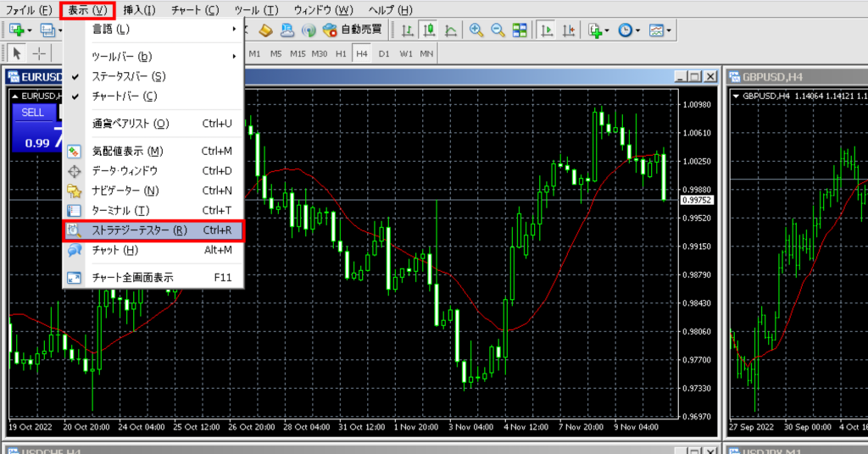Click the Tile Windows grid icon
Image resolution: width=868 pixels, height=454 pixels.
point(520,30)
